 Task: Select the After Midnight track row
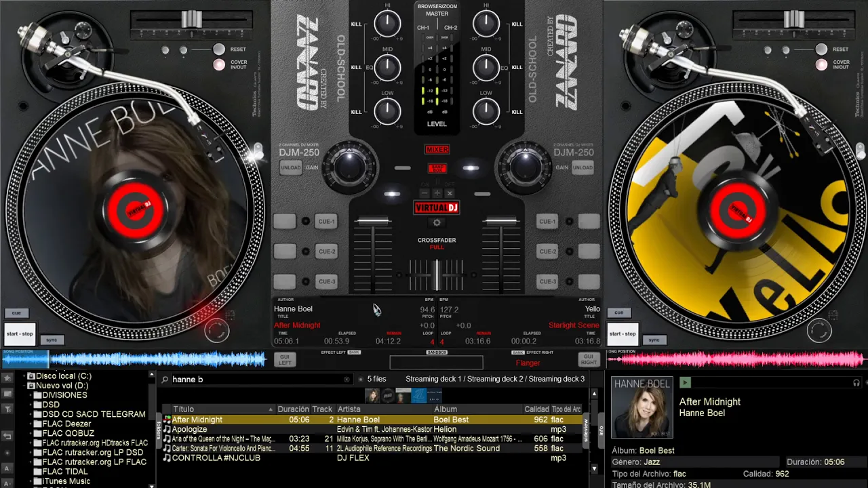[372, 420]
